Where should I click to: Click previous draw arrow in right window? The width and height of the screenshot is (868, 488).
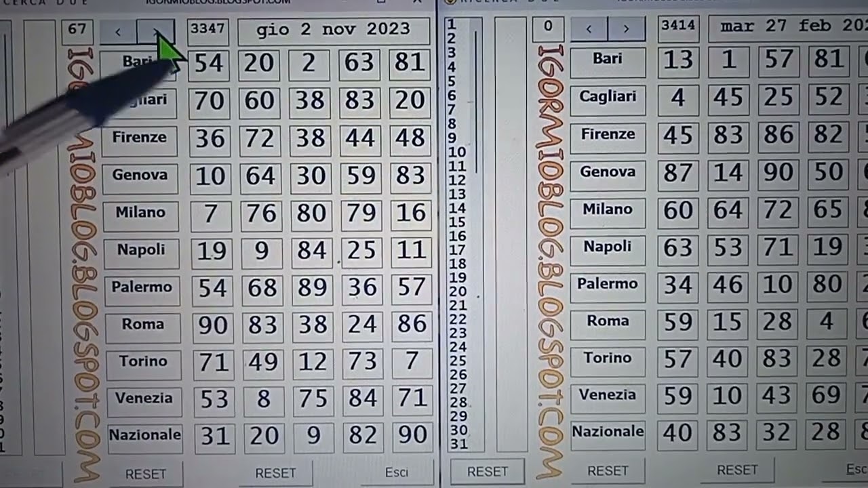point(589,29)
